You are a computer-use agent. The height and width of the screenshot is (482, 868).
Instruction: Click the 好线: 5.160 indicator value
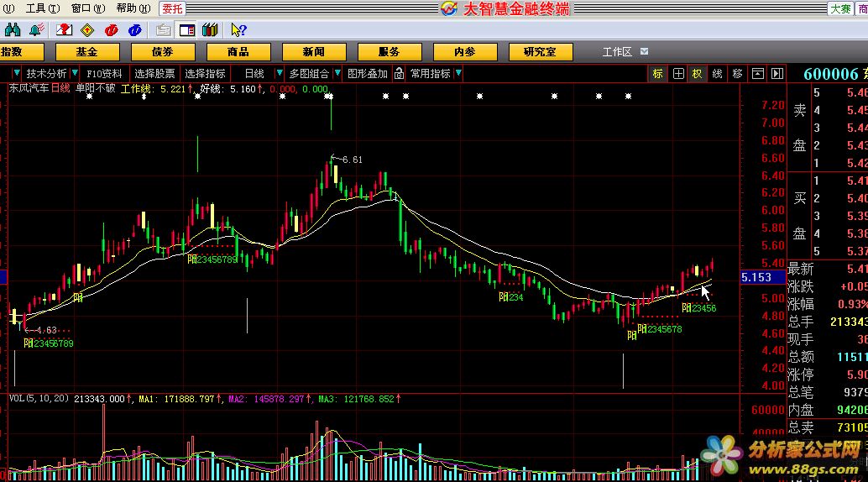[x=232, y=89]
